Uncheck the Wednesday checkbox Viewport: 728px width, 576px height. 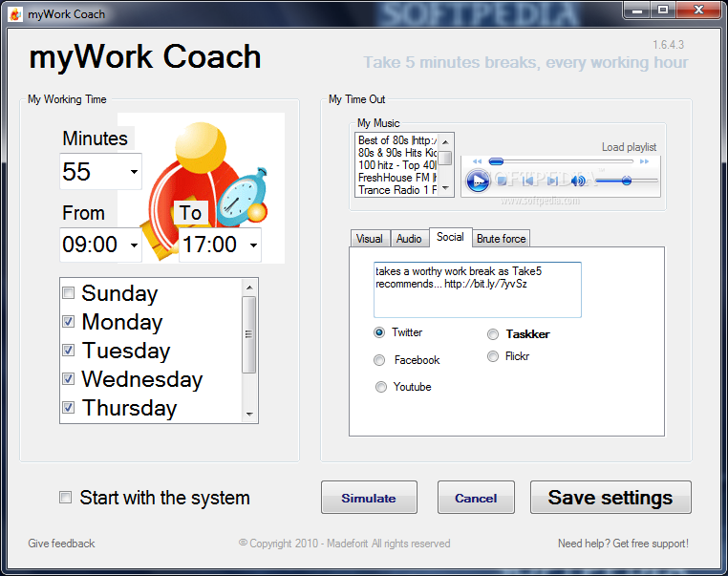tap(68, 379)
